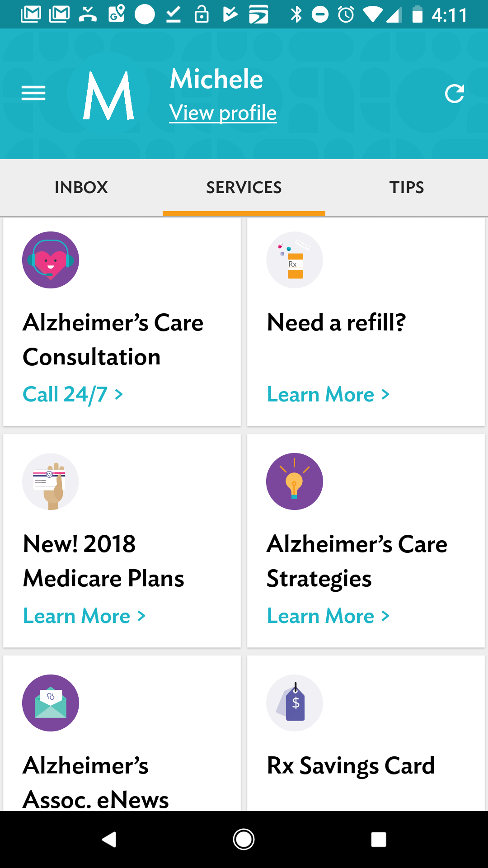
Task: Switch to the TIPS tab
Action: [x=407, y=188]
